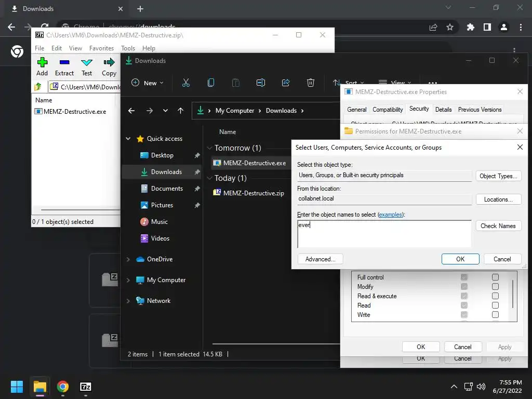This screenshot has width=532, height=399.
Task: Click the Paste icon in Explorer toolbar
Action: click(x=235, y=83)
